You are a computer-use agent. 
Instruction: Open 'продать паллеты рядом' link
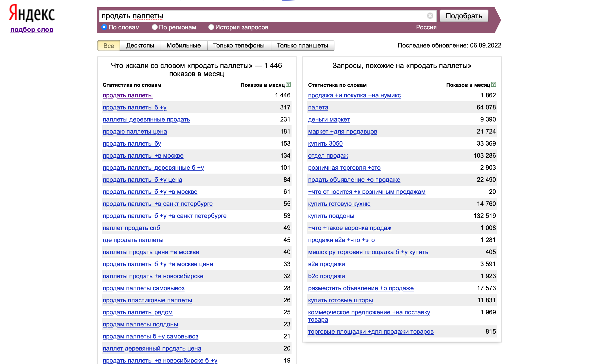(x=138, y=312)
